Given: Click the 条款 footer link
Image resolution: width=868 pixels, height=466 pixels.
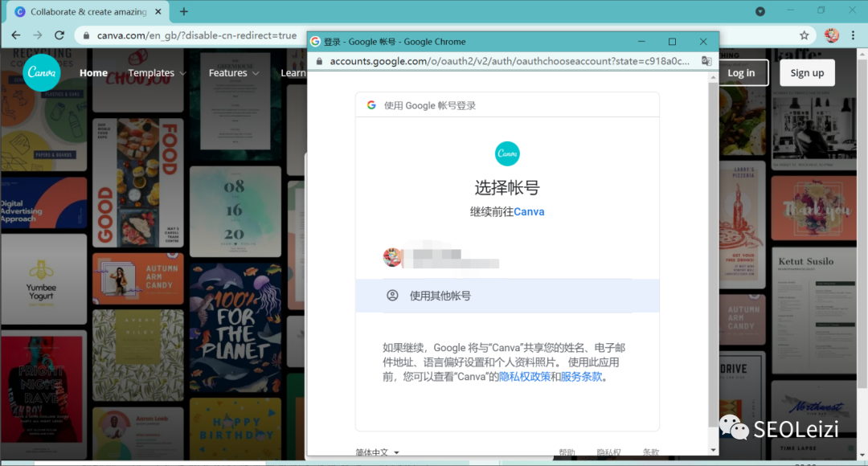Looking at the screenshot, I should [651, 452].
